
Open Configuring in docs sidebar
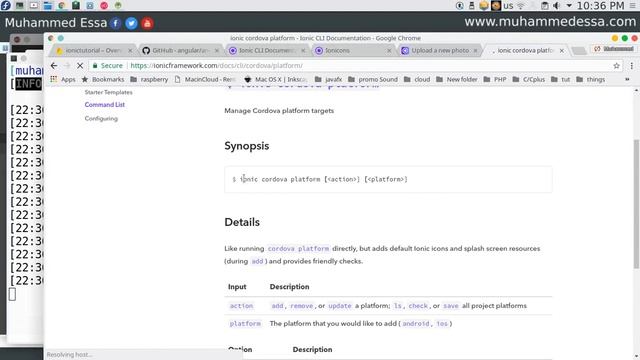click(101, 118)
